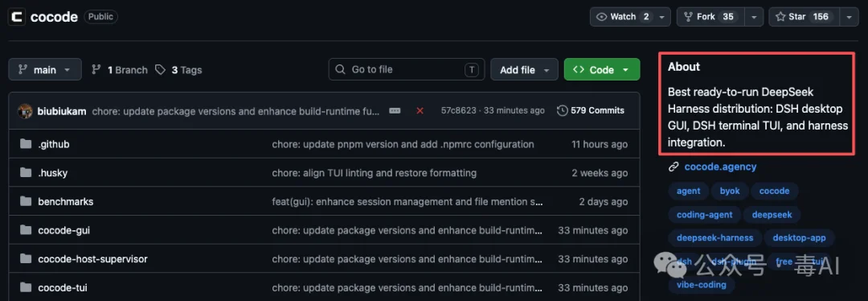The width and height of the screenshot is (868, 301).
Task: Open the cocode-host-supervisor folder
Action: point(93,259)
